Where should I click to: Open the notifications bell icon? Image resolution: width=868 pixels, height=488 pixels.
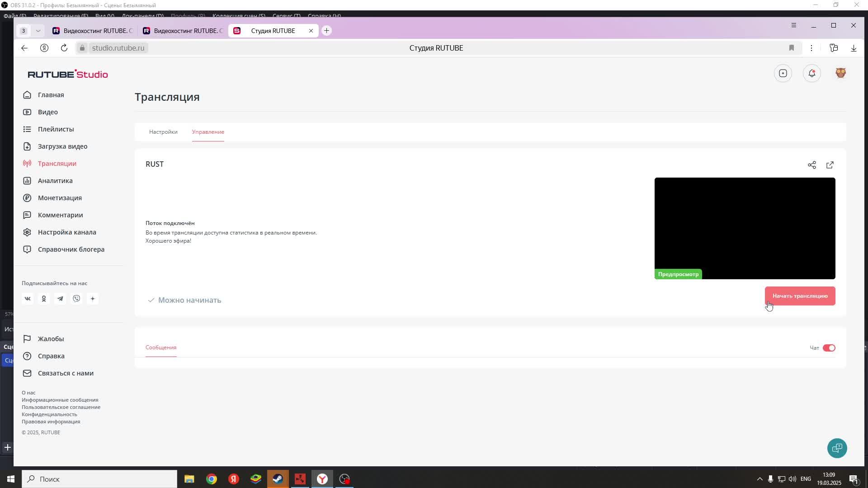point(812,73)
